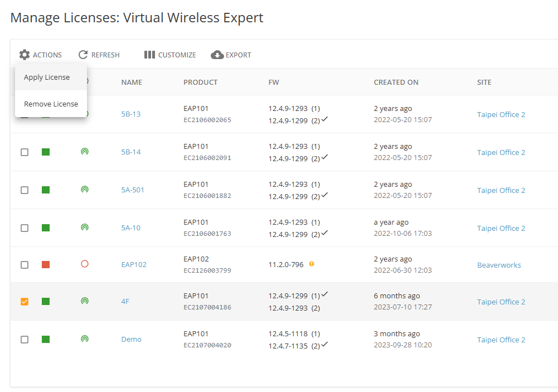Viewport: 558px width, 392px height.
Task: Click the red offline circle icon for EAP102
Action: point(85,264)
